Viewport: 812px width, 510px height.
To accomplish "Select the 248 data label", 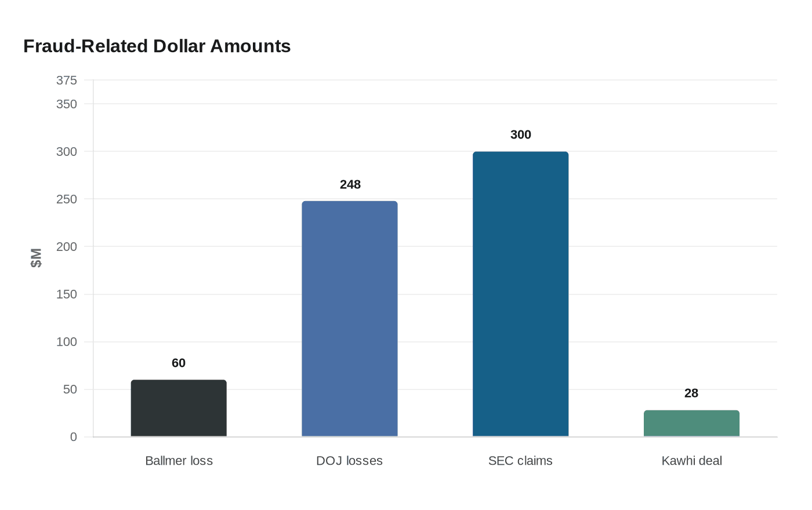I will 350,184.
